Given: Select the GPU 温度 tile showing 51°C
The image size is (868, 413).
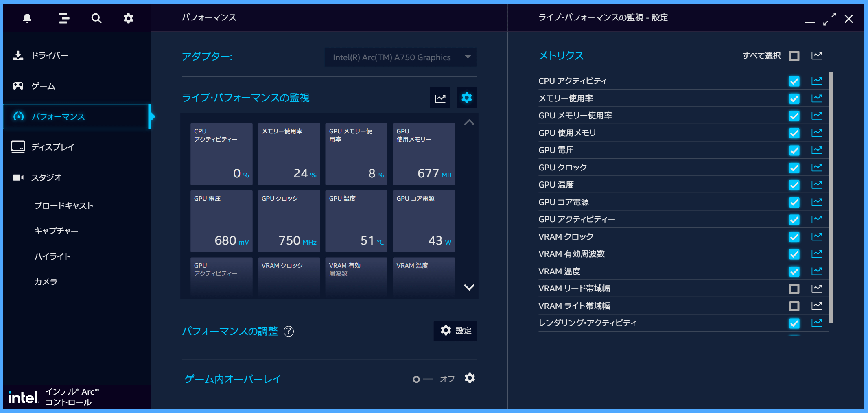Looking at the screenshot, I should coord(356,221).
